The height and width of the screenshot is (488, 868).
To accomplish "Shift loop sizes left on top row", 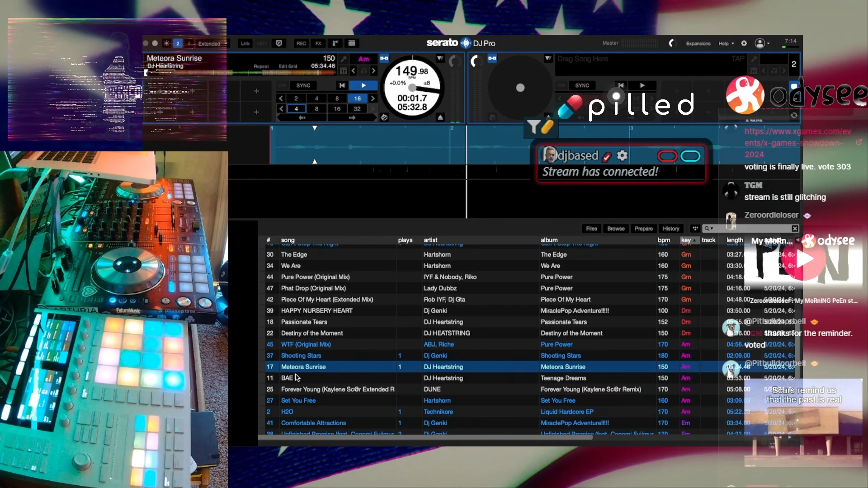I will point(281,99).
